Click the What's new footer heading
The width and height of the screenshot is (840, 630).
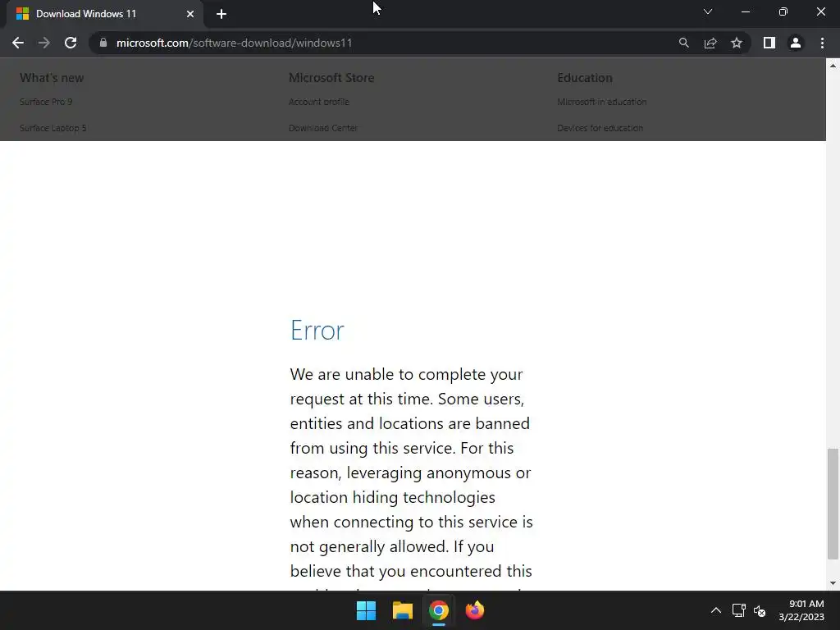coord(52,78)
